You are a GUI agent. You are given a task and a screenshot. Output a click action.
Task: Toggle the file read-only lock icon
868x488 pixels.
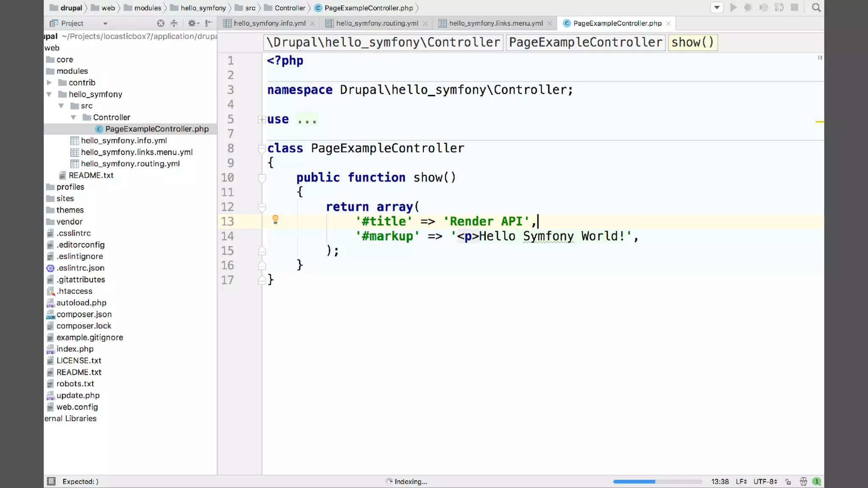tap(788, 482)
